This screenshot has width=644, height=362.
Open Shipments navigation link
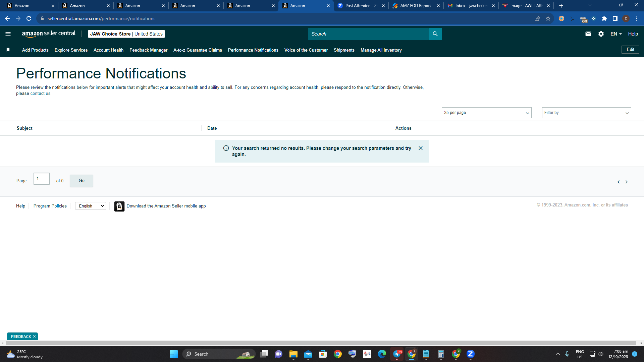(x=344, y=50)
